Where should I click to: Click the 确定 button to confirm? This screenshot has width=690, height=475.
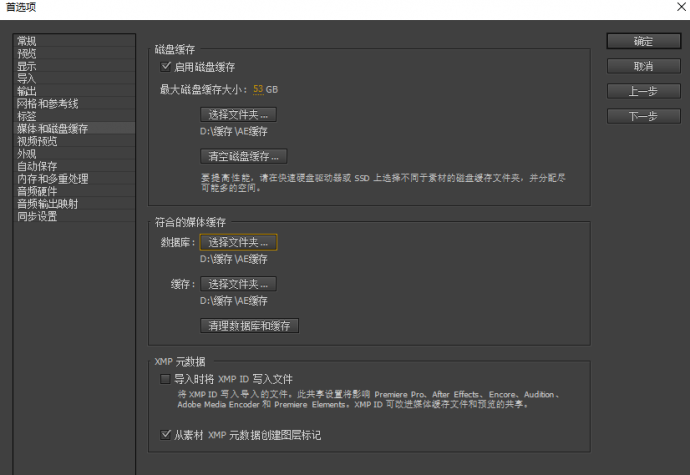pos(643,41)
